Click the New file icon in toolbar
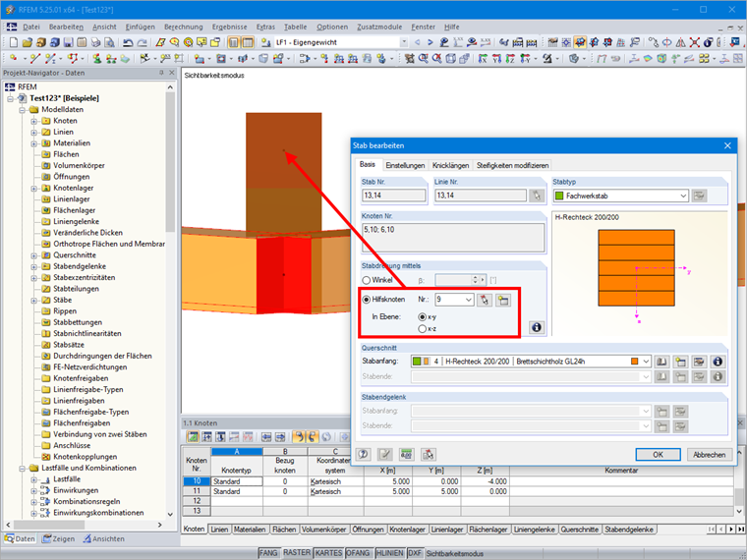 point(14,42)
